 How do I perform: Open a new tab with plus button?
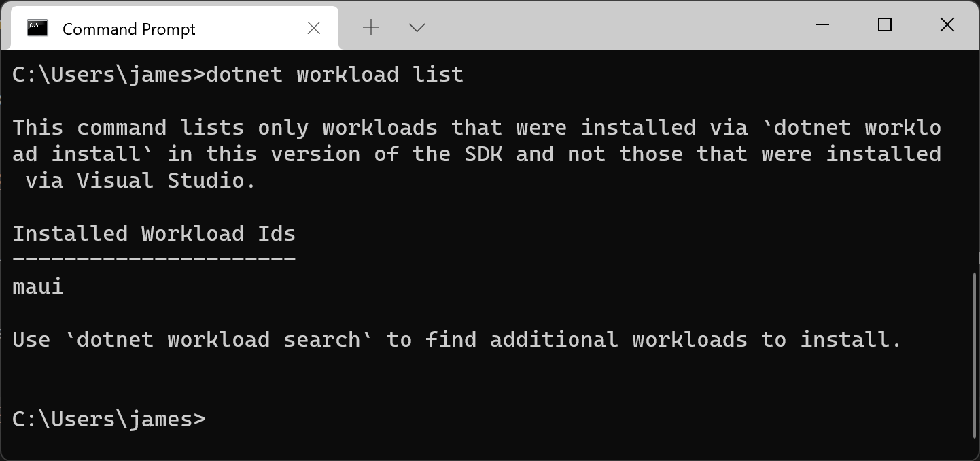[x=371, y=27]
